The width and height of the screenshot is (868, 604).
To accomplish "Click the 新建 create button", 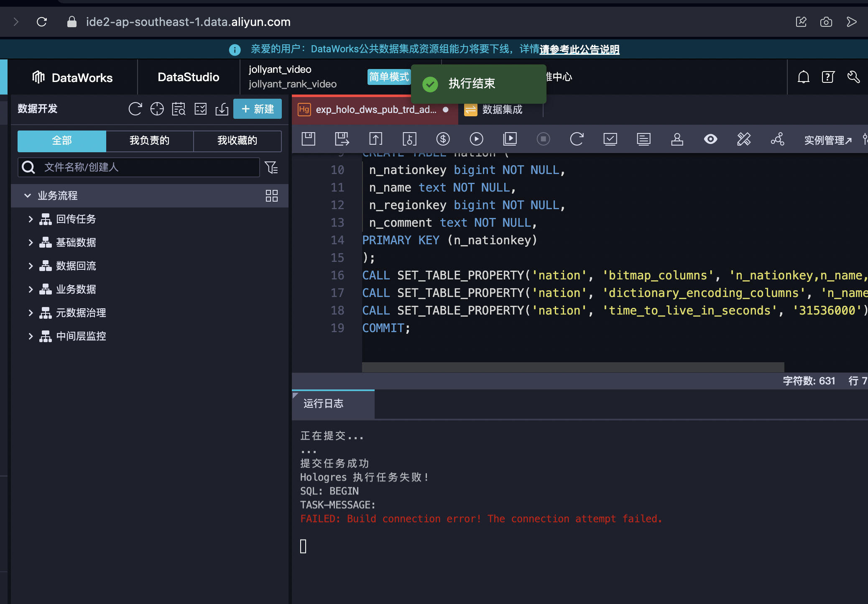I will (x=258, y=109).
